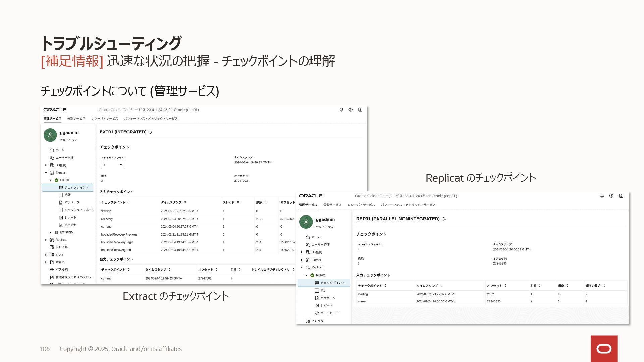The image size is (644, 362).
Task: Expand the EXTPRIM extract node
Action: pyautogui.click(x=51, y=232)
